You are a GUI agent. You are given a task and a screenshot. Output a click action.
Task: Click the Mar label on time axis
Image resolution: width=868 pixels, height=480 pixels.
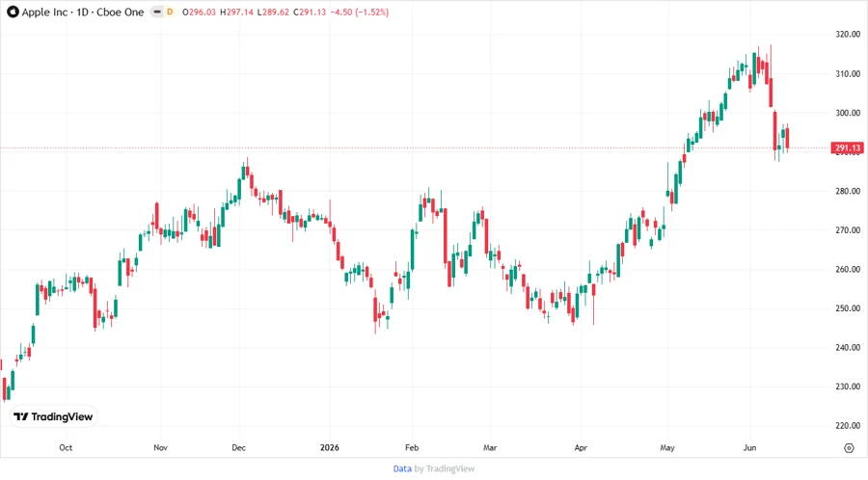click(x=490, y=447)
